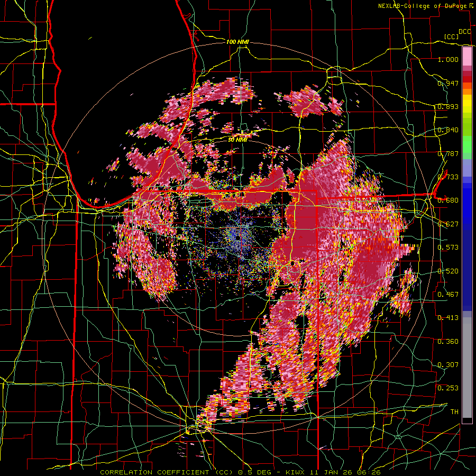Click the light pink color bar segment near 1.000
Image resolution: width=476 pixels, height=476 pixels.
point(467,57)
